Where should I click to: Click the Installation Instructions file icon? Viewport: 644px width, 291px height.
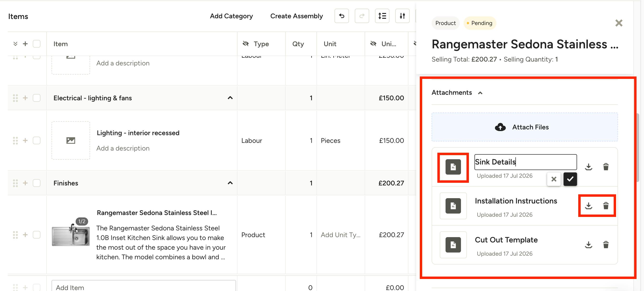(x=453, y=206)
